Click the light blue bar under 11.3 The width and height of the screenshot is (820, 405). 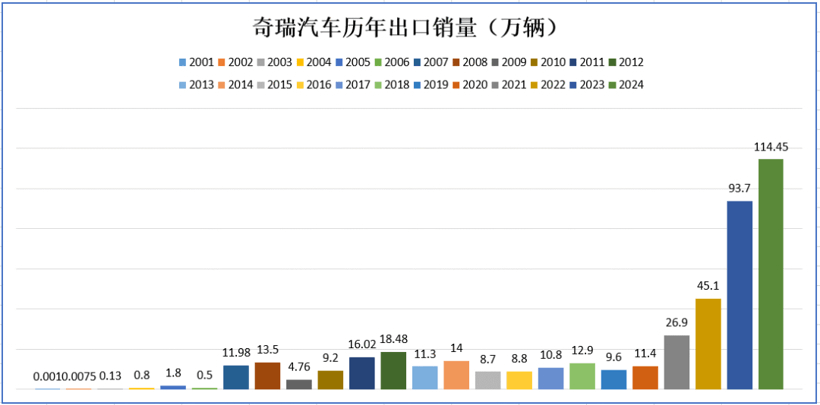pos(425,378)
